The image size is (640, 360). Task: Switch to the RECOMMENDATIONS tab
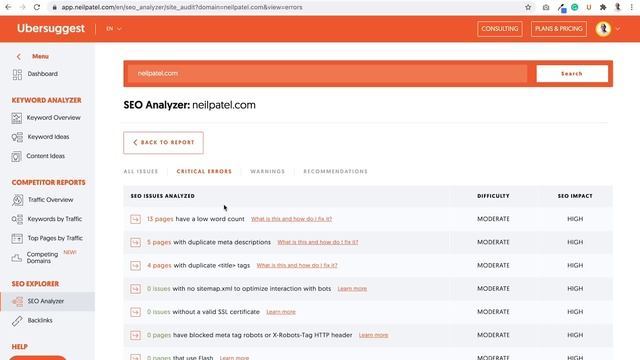click(336, 171)
